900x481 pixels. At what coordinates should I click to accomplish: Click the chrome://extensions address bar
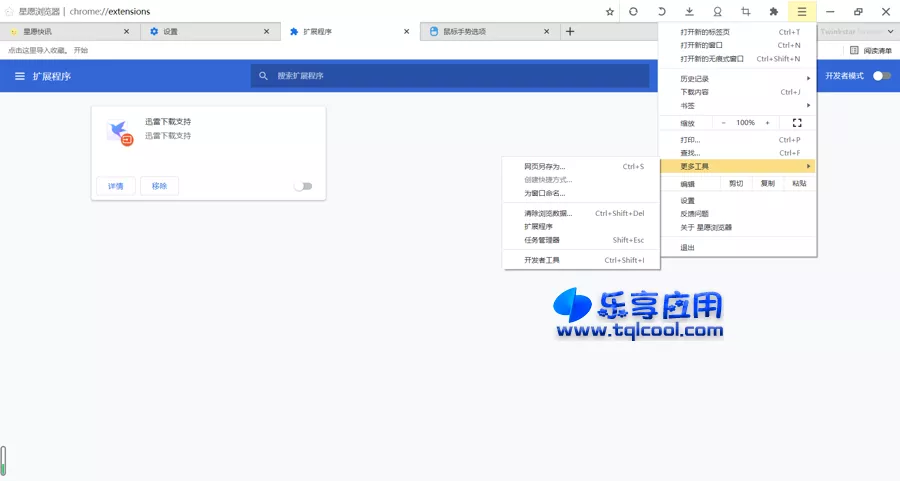110,11
